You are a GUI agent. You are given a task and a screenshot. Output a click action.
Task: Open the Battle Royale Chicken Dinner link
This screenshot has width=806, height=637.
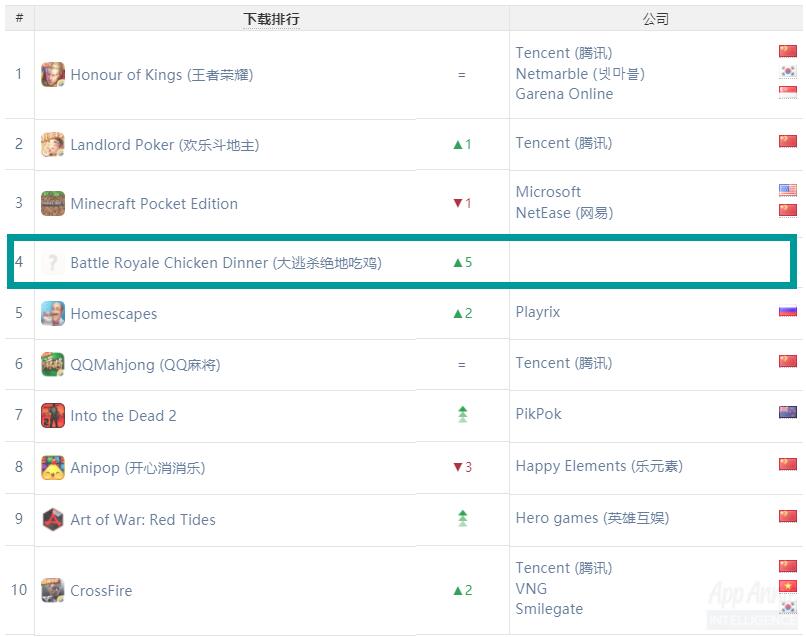[226, 263]
